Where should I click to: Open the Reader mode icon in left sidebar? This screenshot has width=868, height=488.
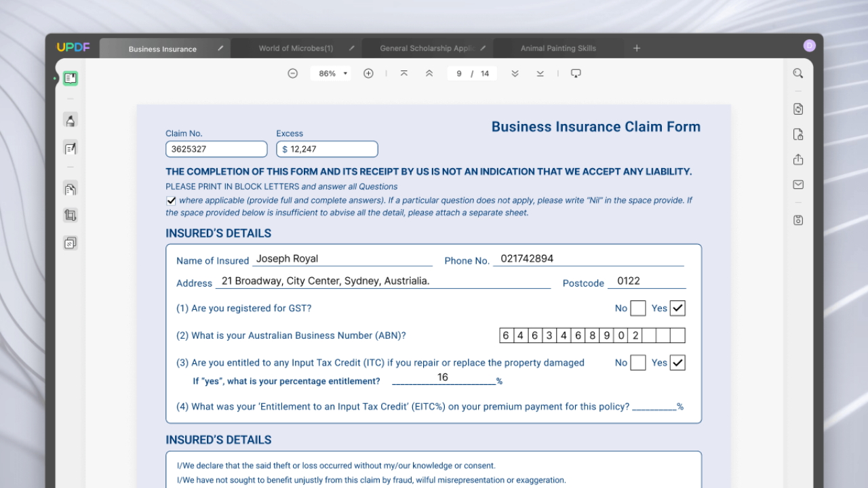(71, 79)
